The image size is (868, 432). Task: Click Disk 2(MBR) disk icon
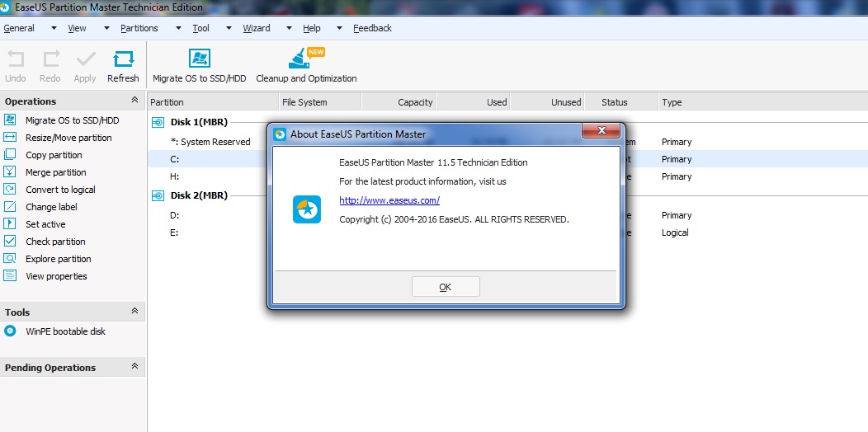click(158, 195)
